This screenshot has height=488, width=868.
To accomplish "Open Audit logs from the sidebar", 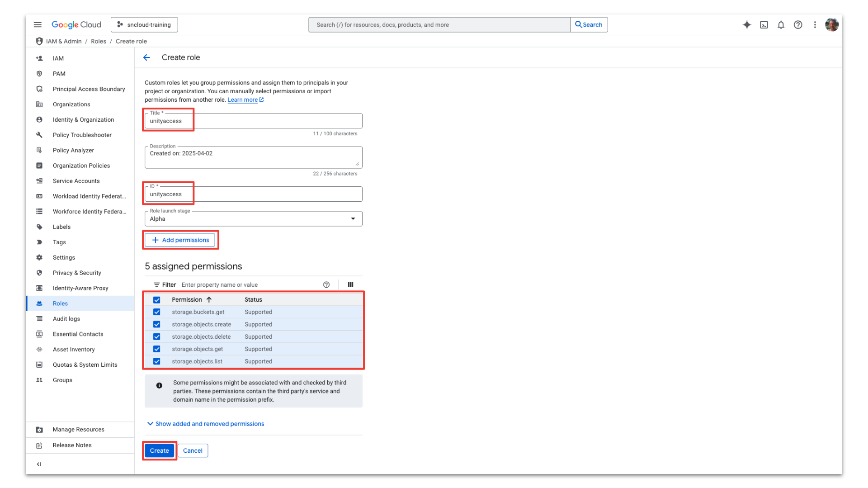I will pos(66,319).
